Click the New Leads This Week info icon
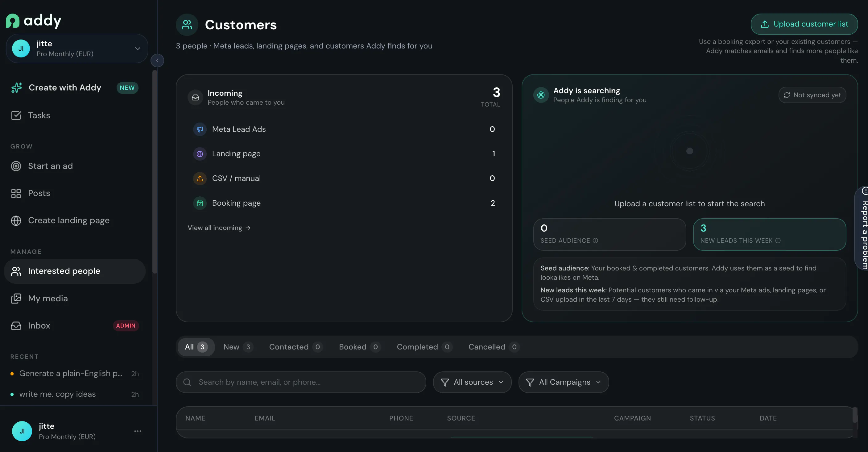This screenshot has width=868, height=452. [x=778, y=241]
